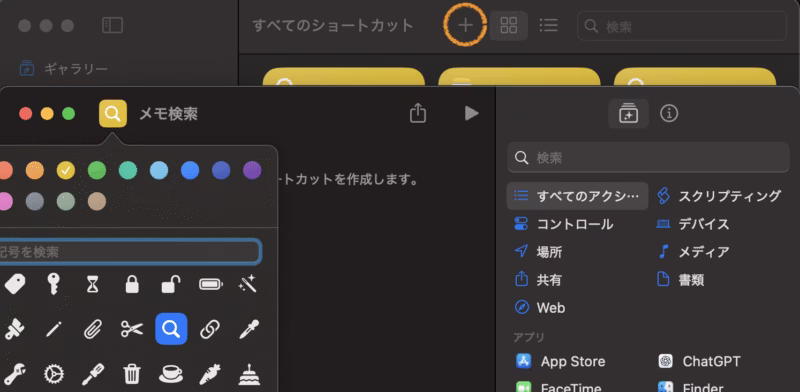Toggle sidebar in background Shortcuts window

112,26
